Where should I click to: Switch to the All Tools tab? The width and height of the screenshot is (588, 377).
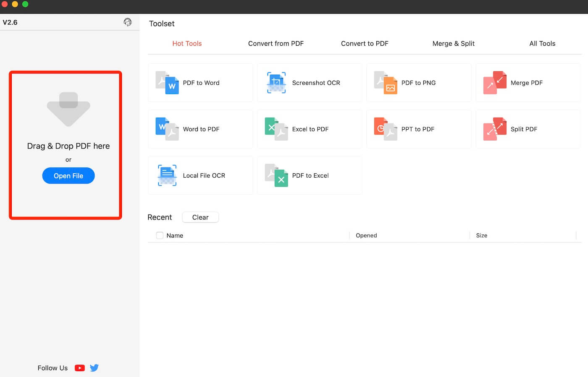pyautogui.click(x=542, y=43)
